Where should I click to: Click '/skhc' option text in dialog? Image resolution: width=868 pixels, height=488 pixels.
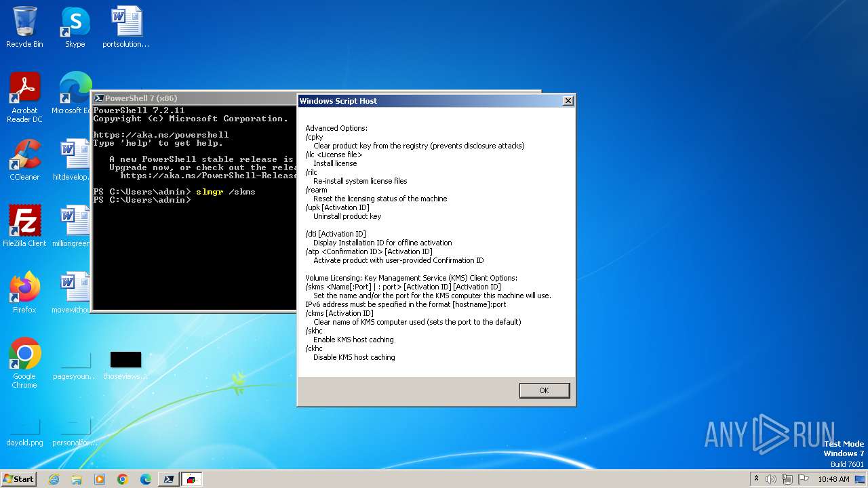click(314, 331)
